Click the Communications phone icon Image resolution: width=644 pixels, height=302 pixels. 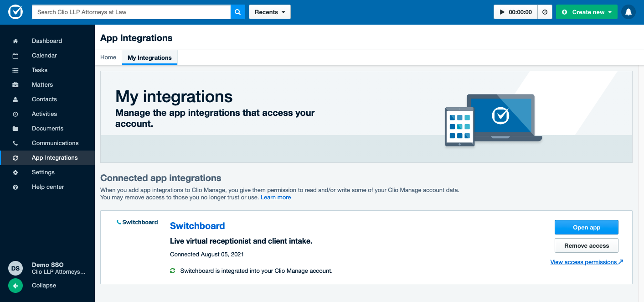point(15,143)
